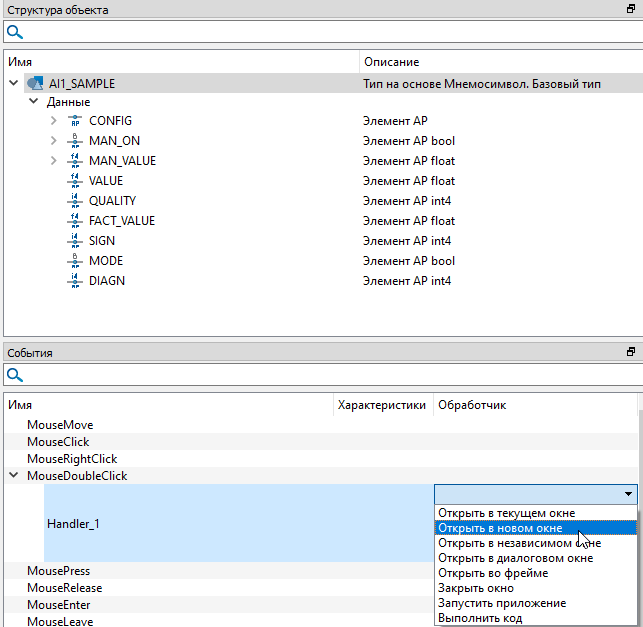Select the MouseRightClick event row
643x627 pixels.
pyautogui.click(x=72, y=459)
